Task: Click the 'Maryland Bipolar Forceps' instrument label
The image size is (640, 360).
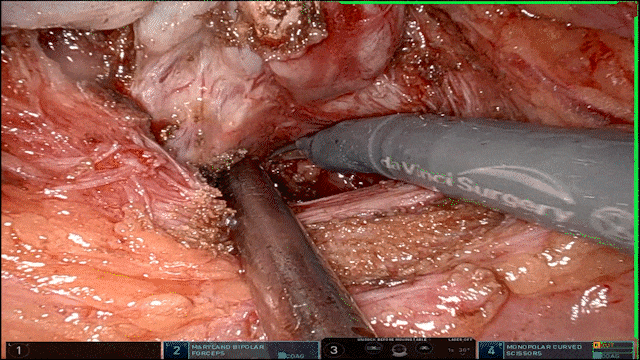Action: [x=228, y=350]
